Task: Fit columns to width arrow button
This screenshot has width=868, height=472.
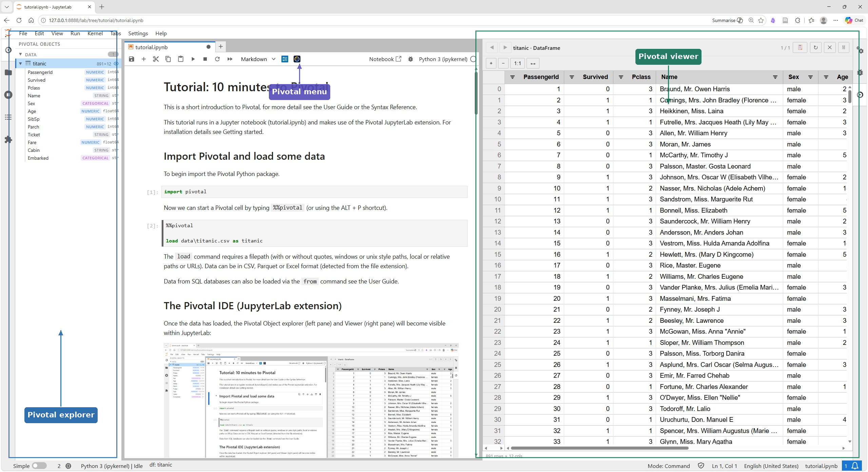Action: tap(533, 63)
